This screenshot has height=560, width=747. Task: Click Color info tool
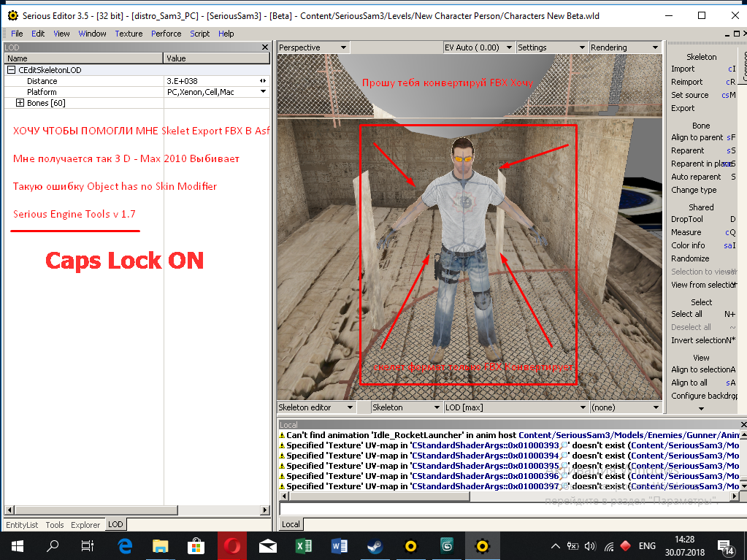click(x=688, y=246)
